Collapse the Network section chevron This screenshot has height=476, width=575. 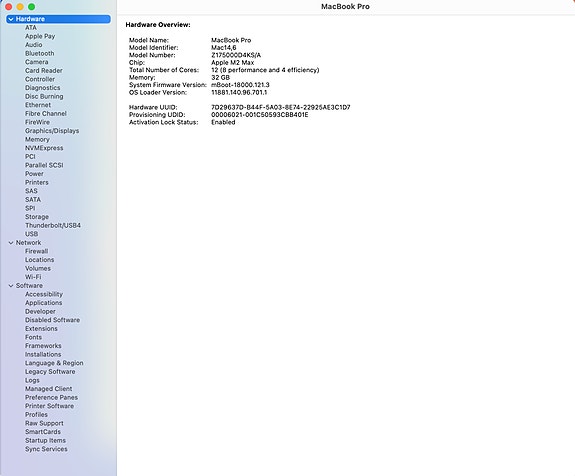pyautogui.click(x=11, y=243)
